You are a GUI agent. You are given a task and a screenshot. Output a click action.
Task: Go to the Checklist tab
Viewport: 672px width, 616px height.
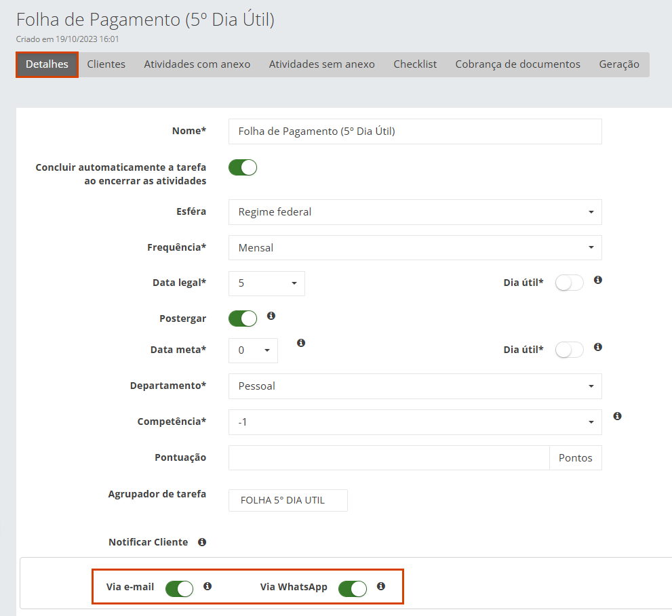pos(415,64)
